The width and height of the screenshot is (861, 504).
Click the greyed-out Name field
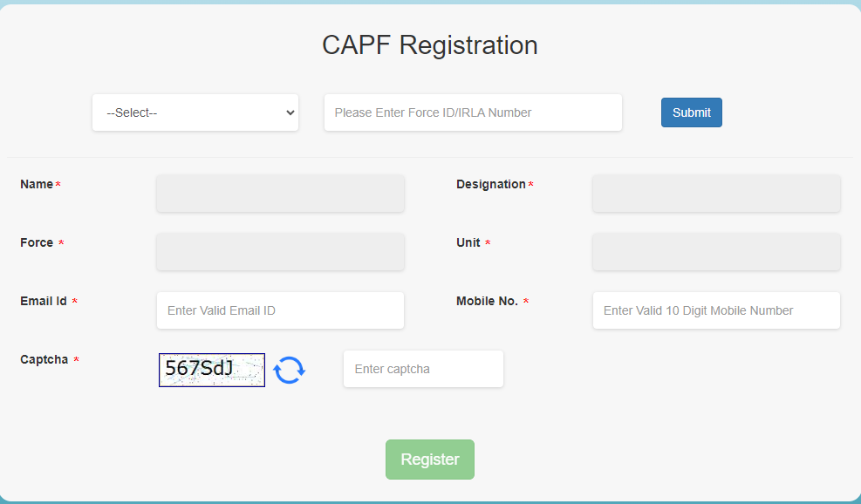pyautogui.click(x=280, y=194)
